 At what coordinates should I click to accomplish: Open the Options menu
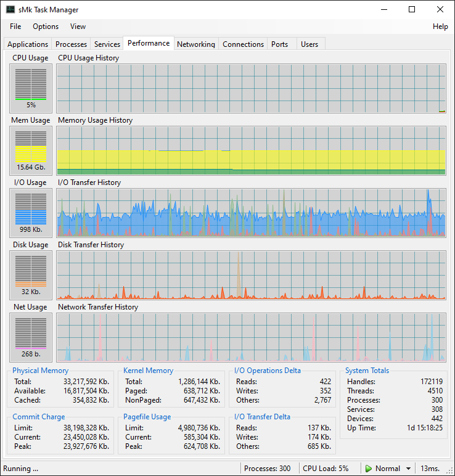tap(46, 27)
